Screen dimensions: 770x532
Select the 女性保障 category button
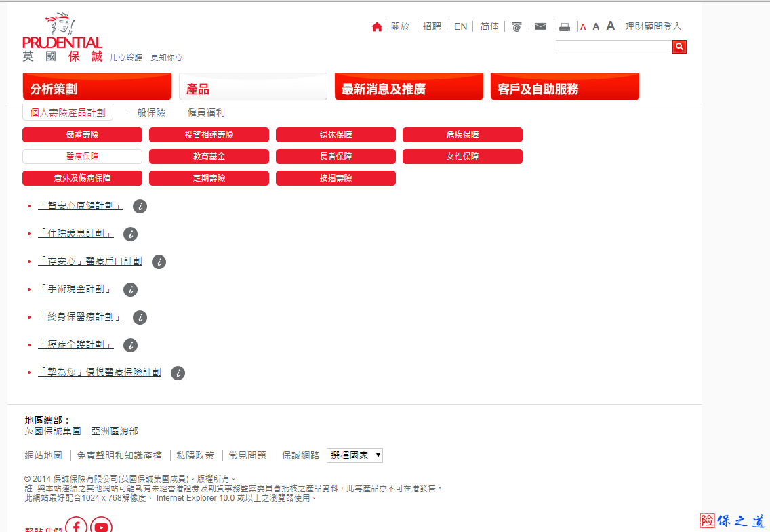(462, 157)
